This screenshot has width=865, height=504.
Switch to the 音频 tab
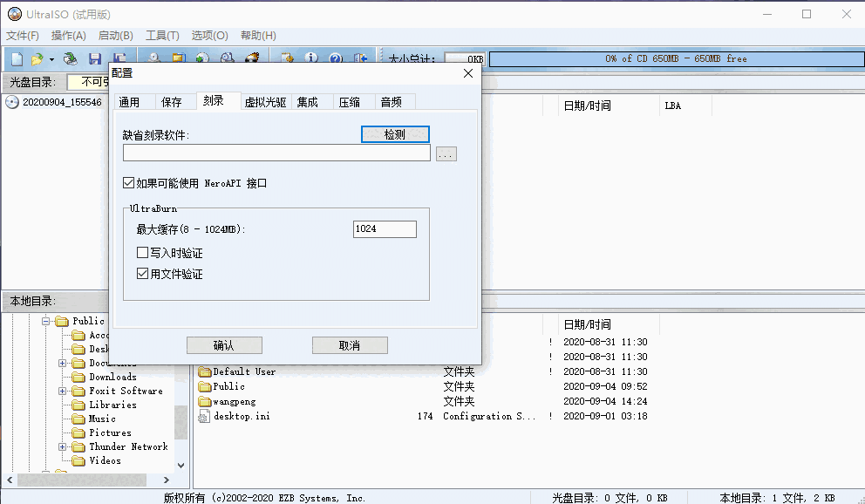point(392,101)
